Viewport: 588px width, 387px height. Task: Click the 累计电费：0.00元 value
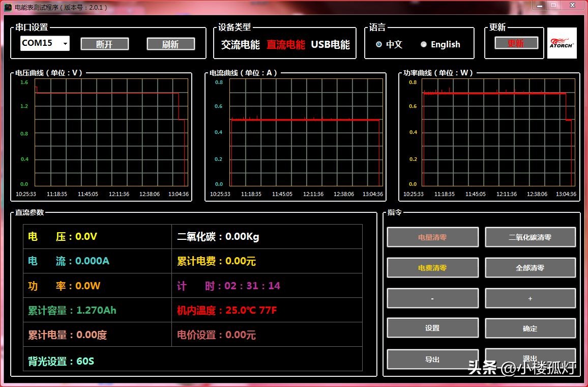216,261
